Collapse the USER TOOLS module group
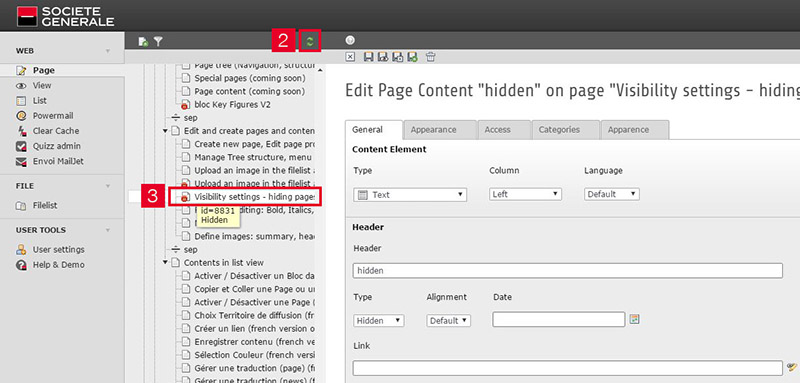Image resolution: width=800 pixels, height=383 pixels. pos(108,231)
